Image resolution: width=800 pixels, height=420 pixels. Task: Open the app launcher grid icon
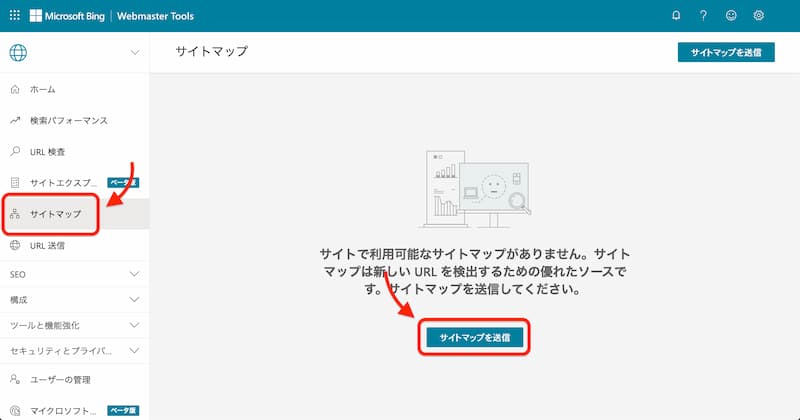pyautogui.click(x=15, y=15)
